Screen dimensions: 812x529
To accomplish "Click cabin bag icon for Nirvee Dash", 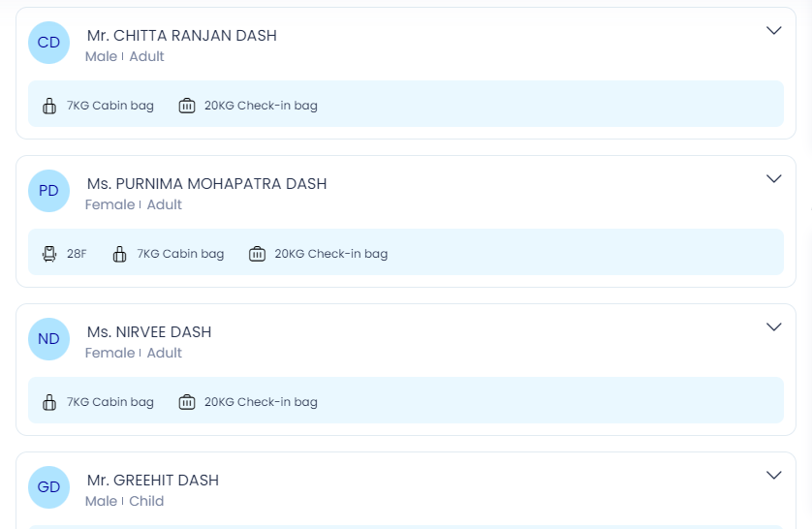I will 49,402.
